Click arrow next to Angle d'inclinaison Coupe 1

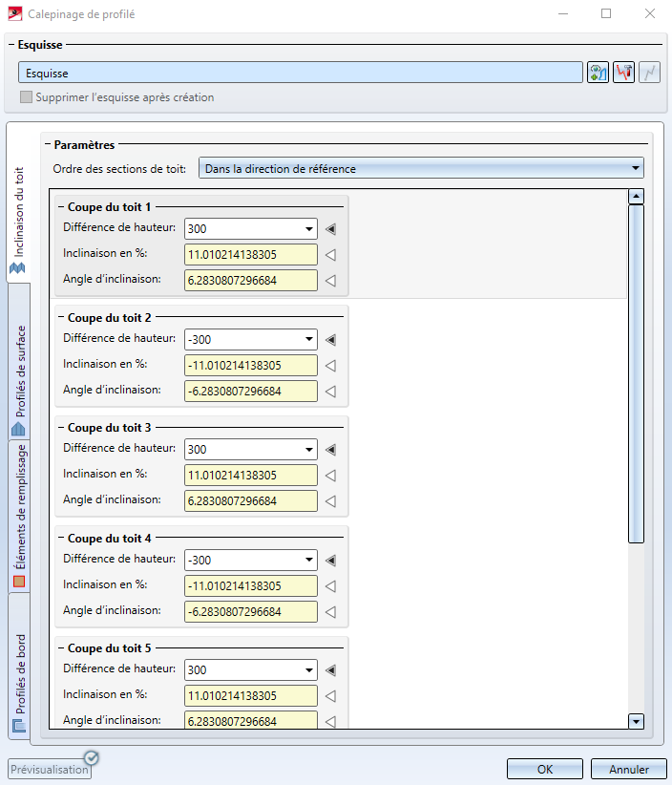pyautogui.click(x=330, y=281)
